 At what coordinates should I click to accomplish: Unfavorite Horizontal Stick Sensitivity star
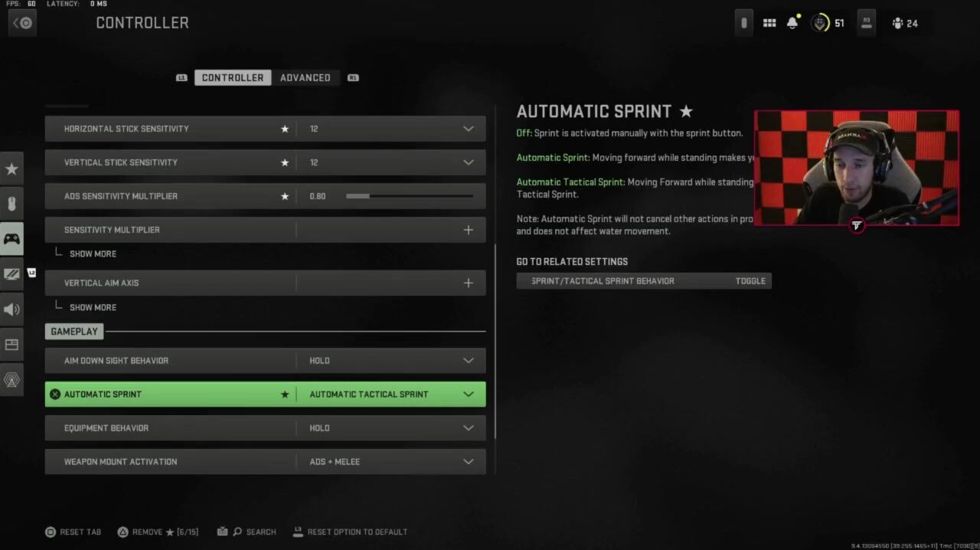285,129
